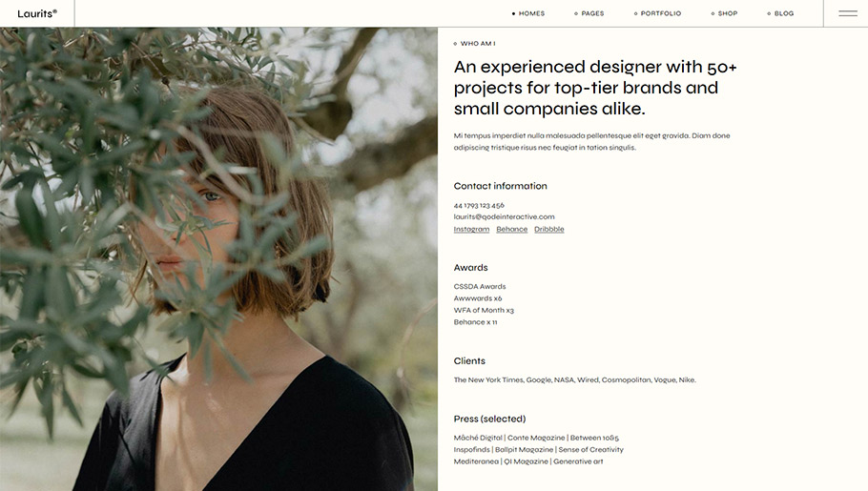The width and height of the screenshot is (868, 491).
Task: Open the Homes menu
Action: tap(531, 13)
